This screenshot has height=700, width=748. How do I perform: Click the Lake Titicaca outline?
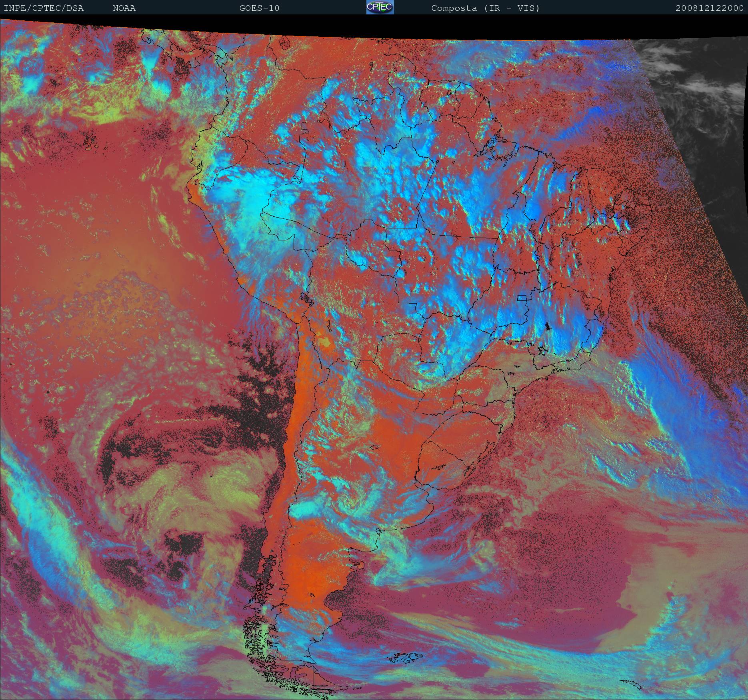pyautogui.click(x=306, y=298)
